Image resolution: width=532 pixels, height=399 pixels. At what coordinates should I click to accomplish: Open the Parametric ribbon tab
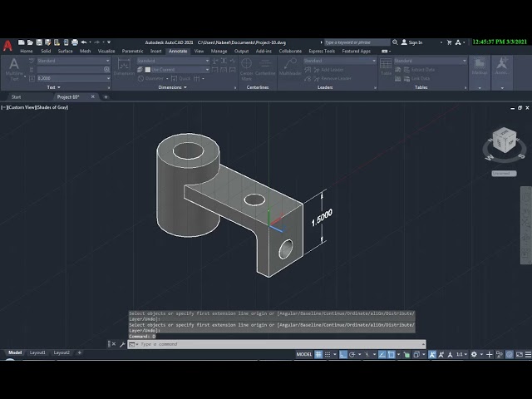click(132, 52)
